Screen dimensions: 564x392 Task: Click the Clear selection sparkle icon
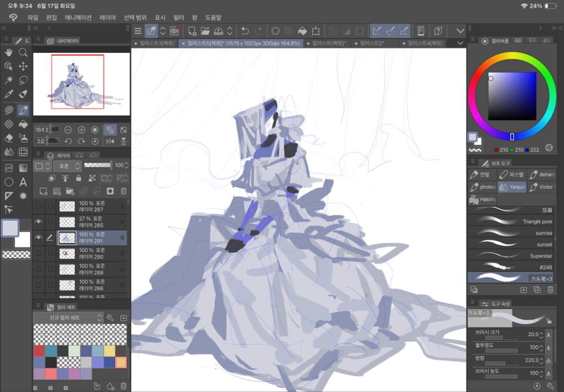276,31
